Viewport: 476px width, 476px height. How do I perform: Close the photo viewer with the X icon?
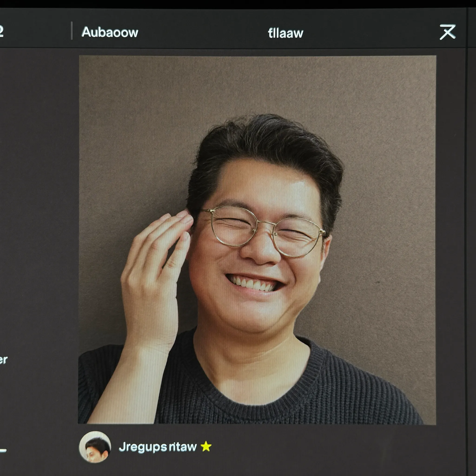click(448, 32)
